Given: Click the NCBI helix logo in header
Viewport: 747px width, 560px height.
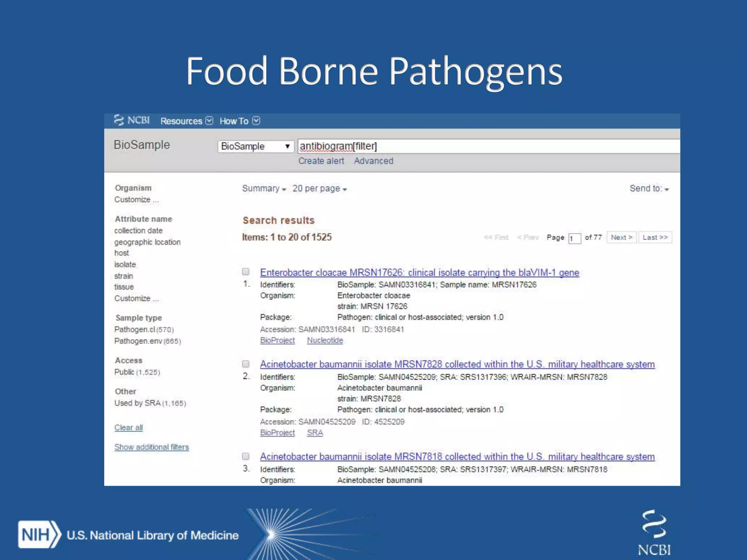Looking at the screenshot, I should tap(119, 120).
